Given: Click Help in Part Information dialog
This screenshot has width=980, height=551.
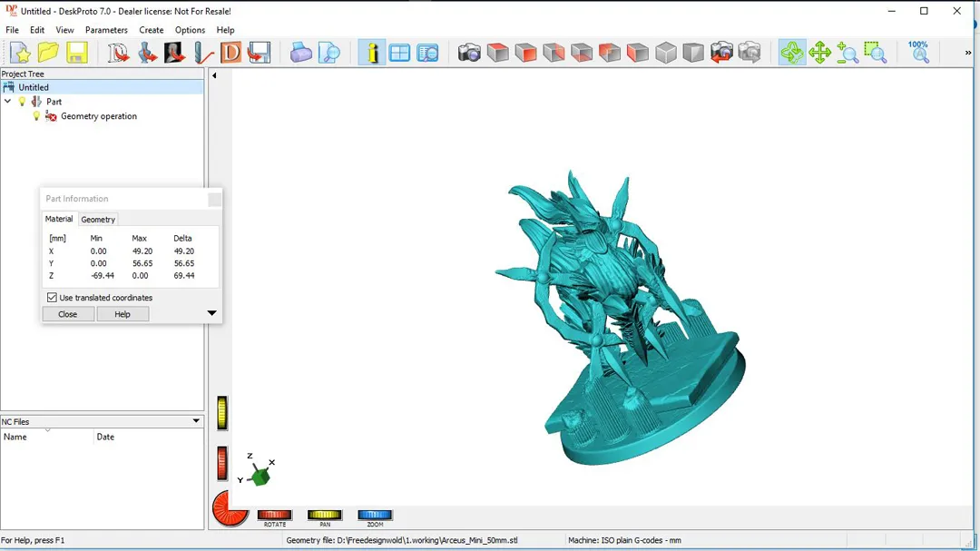Looking at the screenshot, I should (122, 314).
